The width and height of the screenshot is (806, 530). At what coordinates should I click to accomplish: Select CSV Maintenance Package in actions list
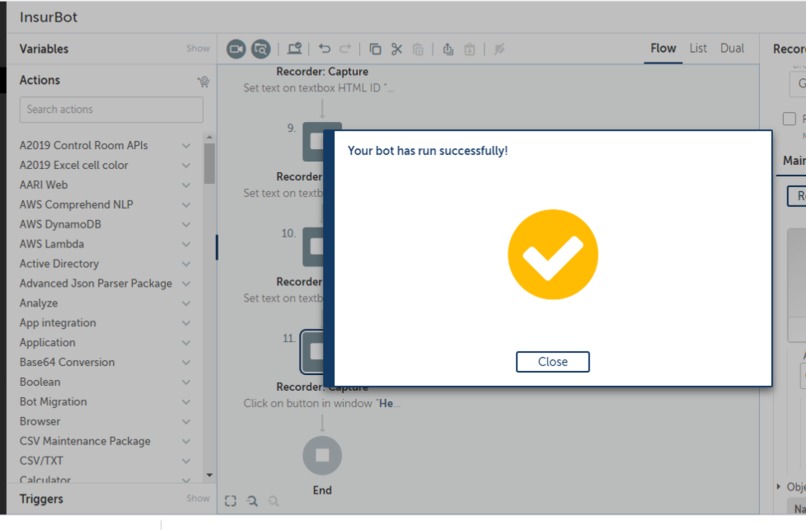point(85,441)
